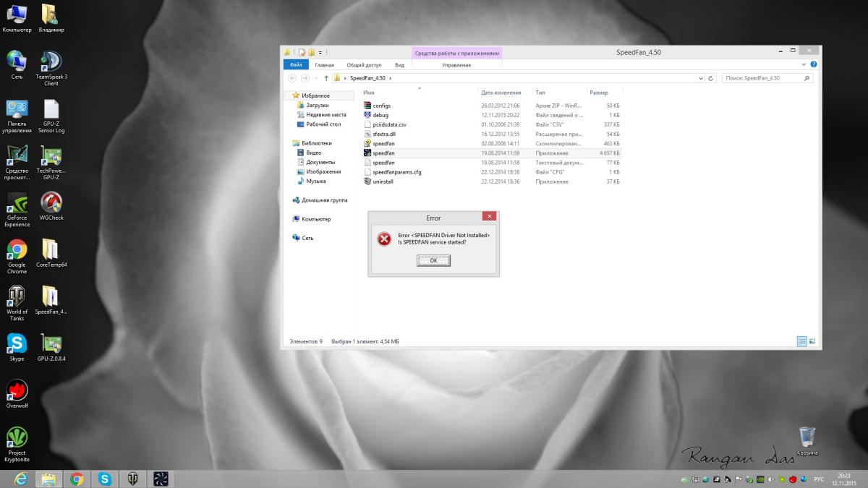Expand the ribbon with the chevron arrow
Screen dimensions: 868x488
(x=804, y=64)
